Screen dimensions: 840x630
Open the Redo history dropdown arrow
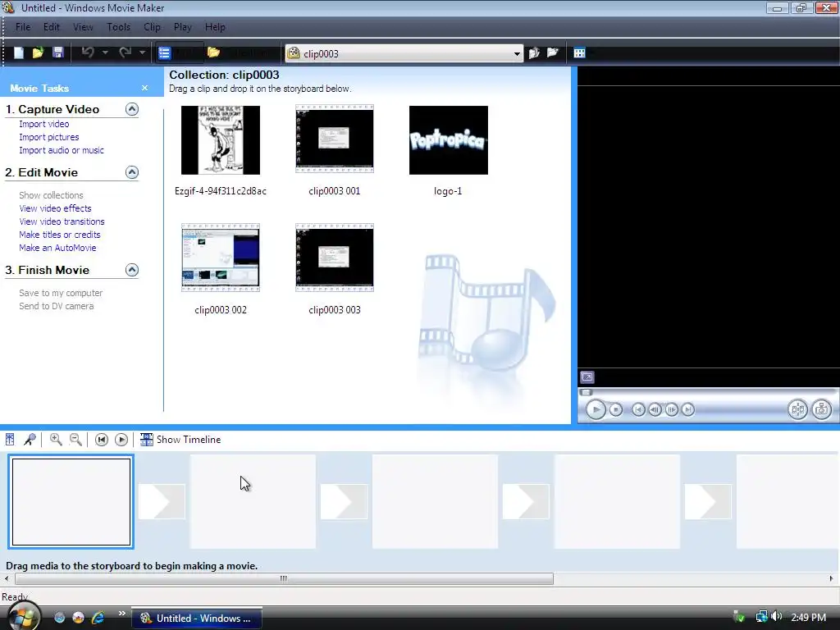142,52
